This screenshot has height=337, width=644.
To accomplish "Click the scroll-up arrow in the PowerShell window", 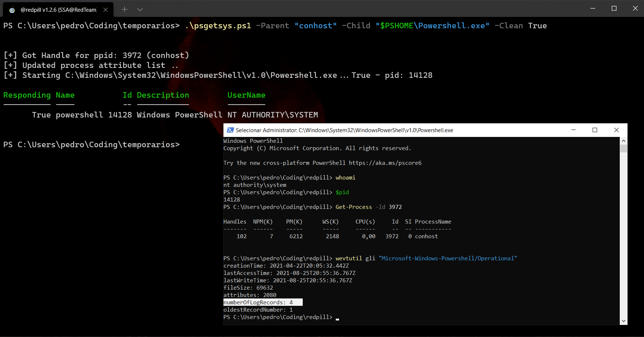I will point(623,140).
